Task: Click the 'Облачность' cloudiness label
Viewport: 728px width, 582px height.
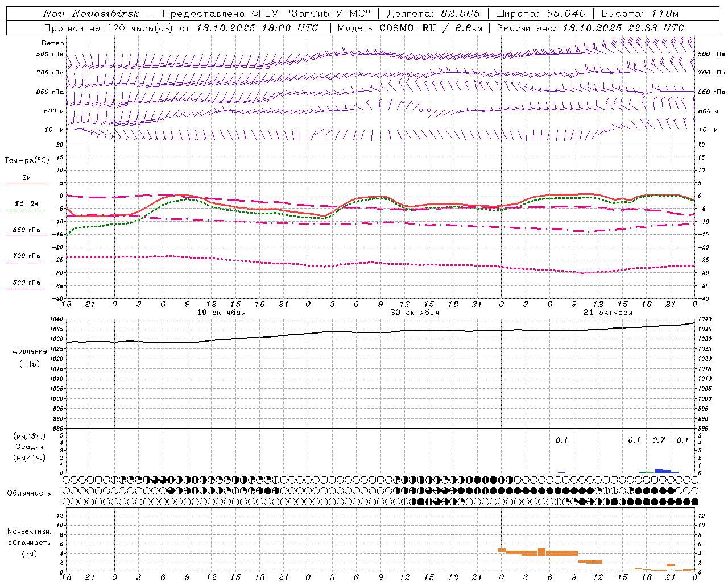Action: click(29, 493)
